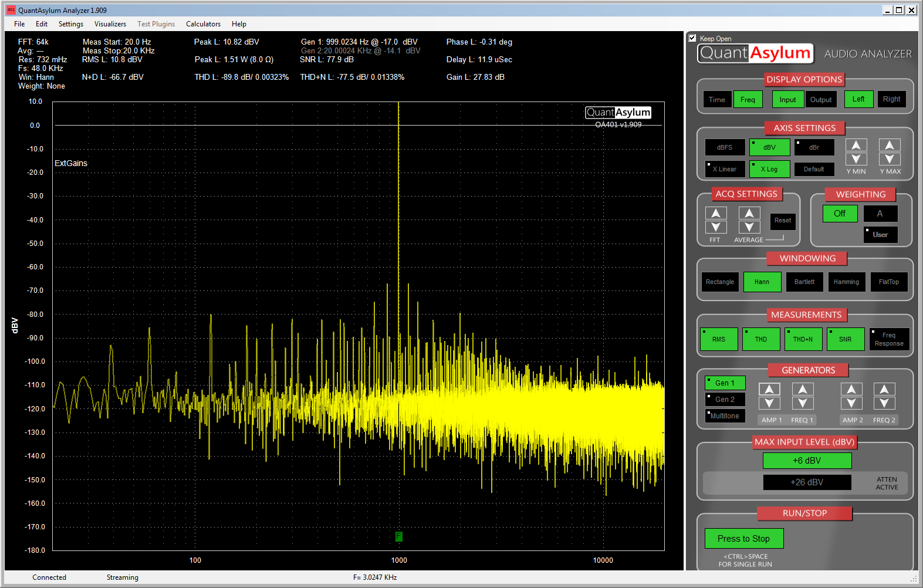This screenshot has width=923, height=588.
Task: Enable Multitone generator
Action: pos(725,416)
